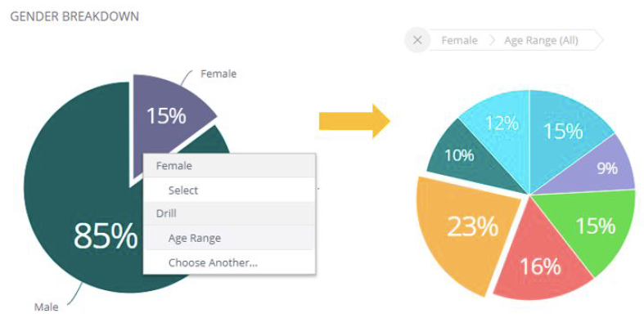644x327 pixels.
Task: Choose Select in the context menu
Action: pos(183,190)
